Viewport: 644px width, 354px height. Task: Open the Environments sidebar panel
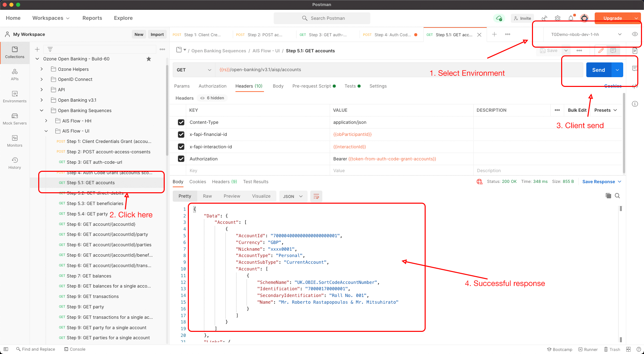[15, 96]
